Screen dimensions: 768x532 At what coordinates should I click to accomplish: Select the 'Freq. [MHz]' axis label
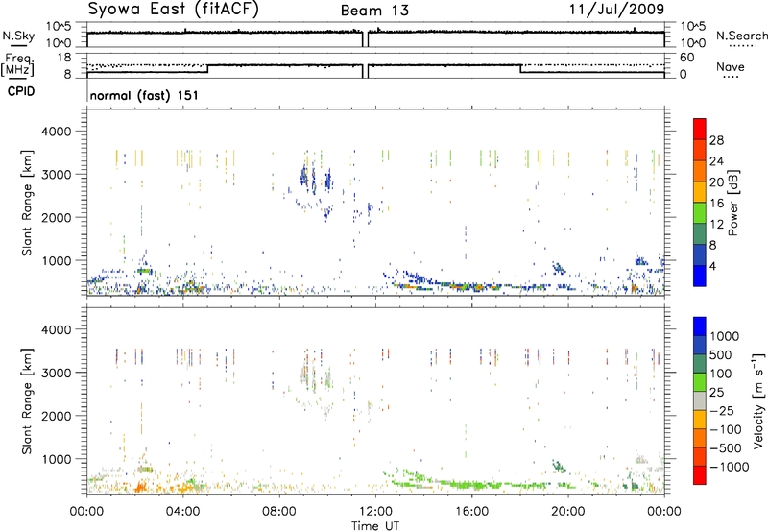click(19, 64)
